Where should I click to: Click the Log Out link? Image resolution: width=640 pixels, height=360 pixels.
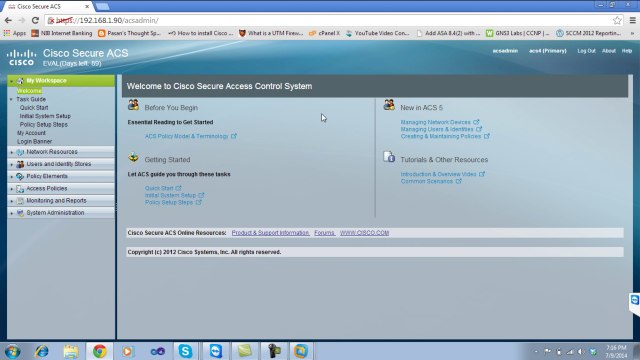(587, 51)
